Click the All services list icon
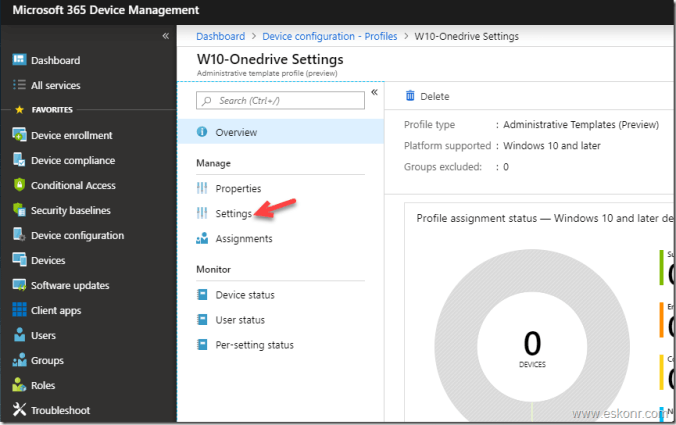 19,84
